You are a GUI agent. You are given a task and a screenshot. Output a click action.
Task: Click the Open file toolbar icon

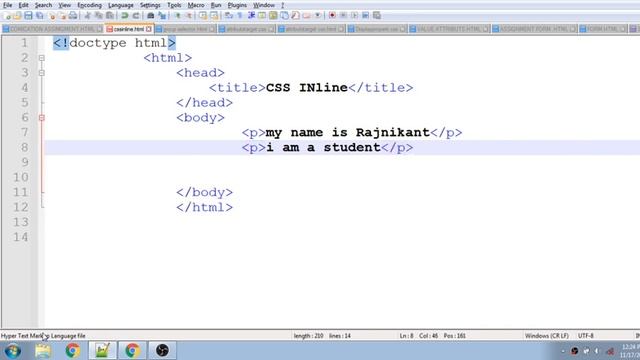click(x=18, y=16)
